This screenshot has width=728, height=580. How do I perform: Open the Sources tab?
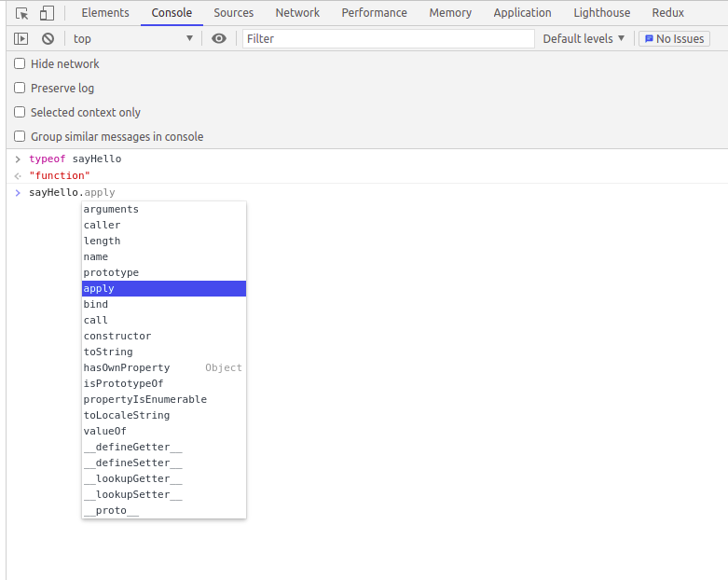tap(234, 12)
